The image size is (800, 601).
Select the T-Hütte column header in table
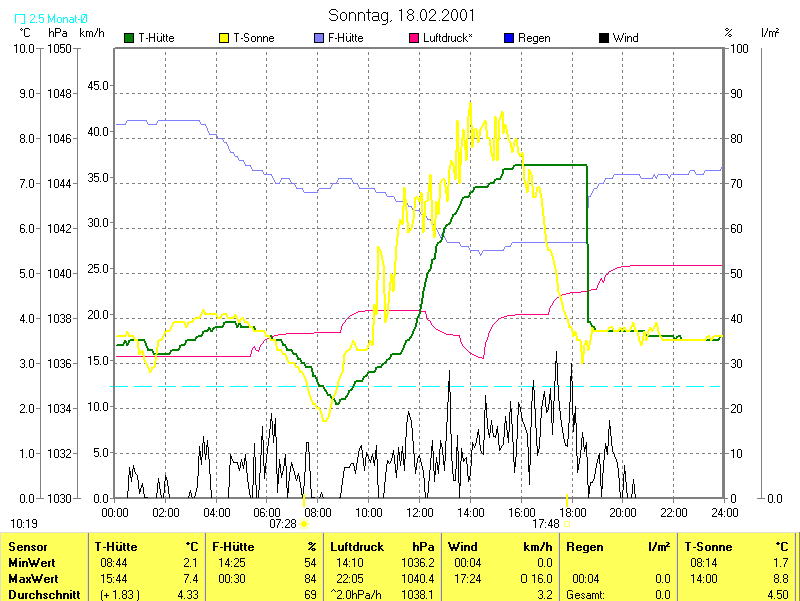click(x=116, y=547)
